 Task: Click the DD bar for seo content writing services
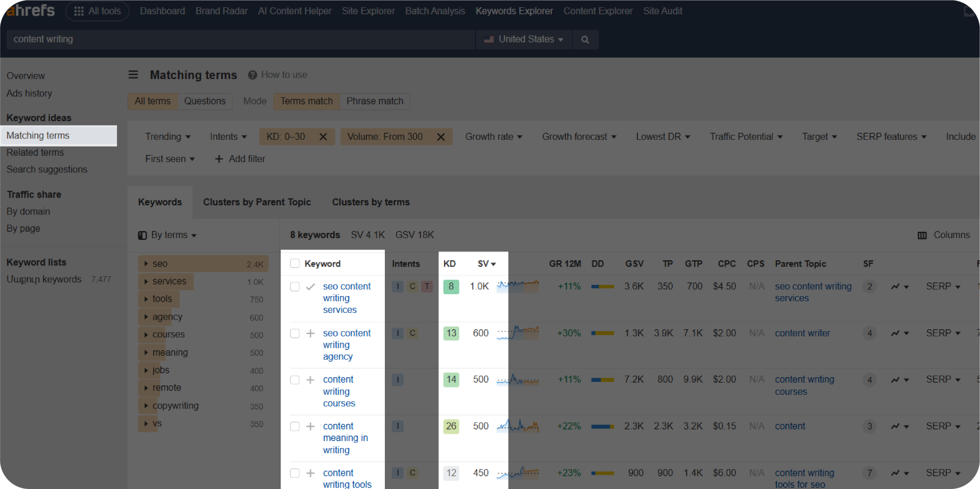tap(602, 287)
